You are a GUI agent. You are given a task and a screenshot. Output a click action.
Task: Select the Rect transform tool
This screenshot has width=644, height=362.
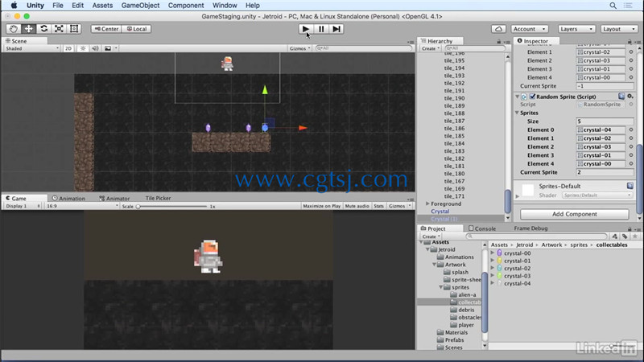pyautogui.click(x=74, y=29)
